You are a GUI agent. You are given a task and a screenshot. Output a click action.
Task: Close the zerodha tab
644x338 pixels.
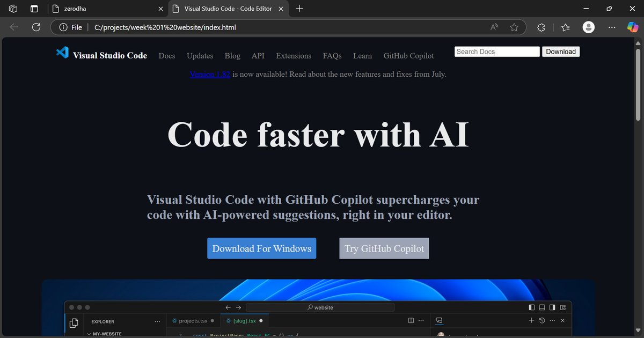(160, 9)
